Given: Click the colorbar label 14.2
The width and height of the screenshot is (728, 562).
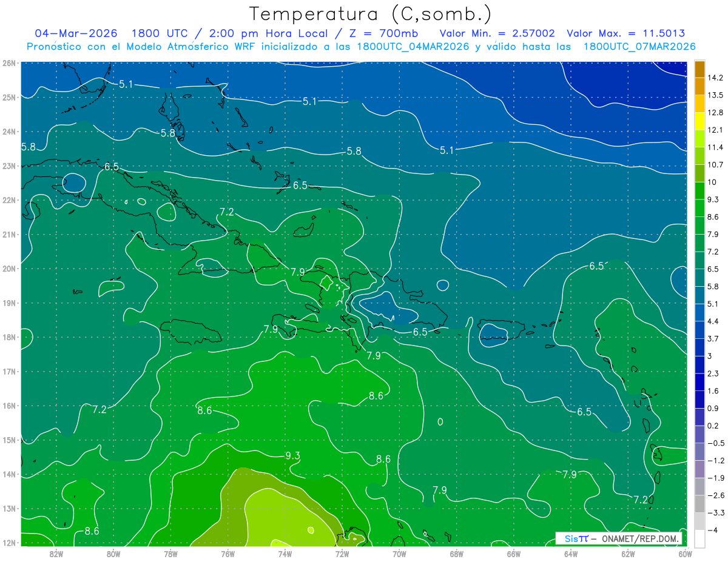Looking at the screenshot, I should 715,78.
